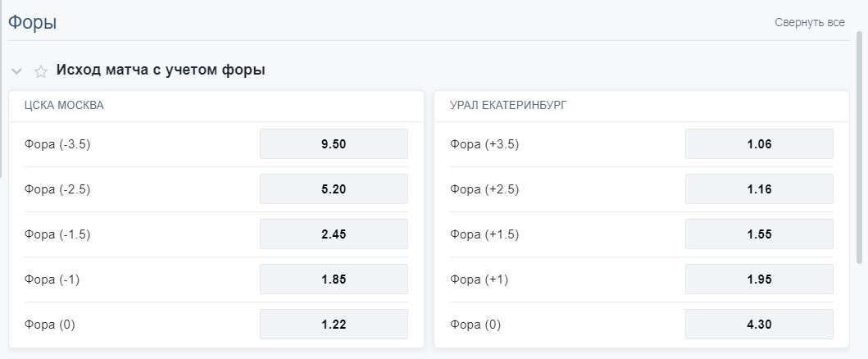This screenshot has width=868, height=359.
Task: Click 'Свернуть все' link
Action: coord(809,23)
